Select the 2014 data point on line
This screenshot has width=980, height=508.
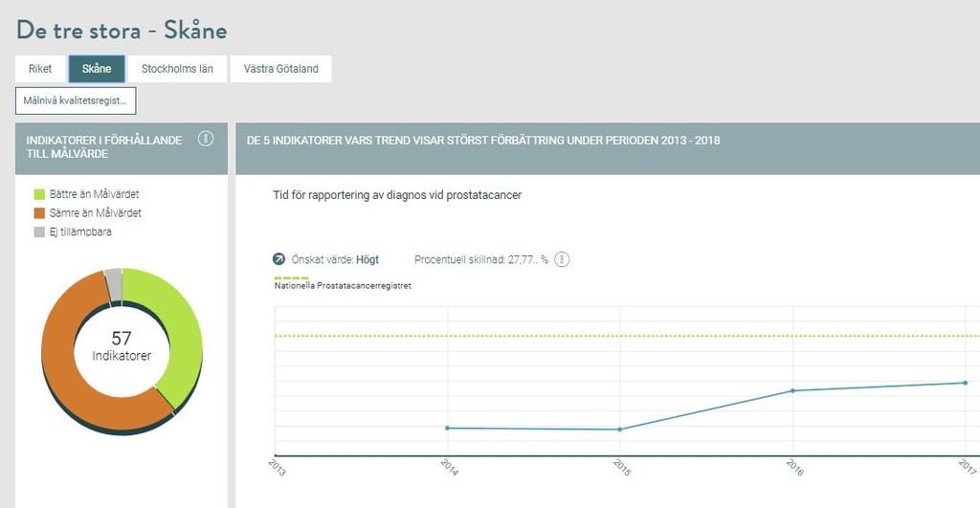click(447, 428)
